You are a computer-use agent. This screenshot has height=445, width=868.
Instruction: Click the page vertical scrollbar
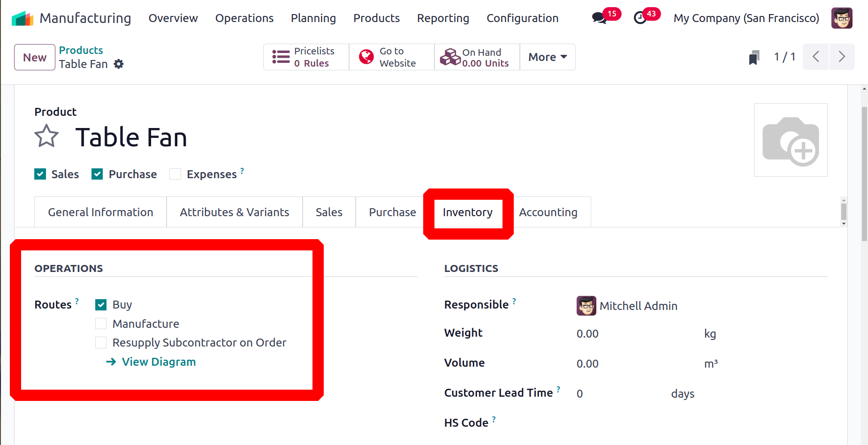coord(864,173)
